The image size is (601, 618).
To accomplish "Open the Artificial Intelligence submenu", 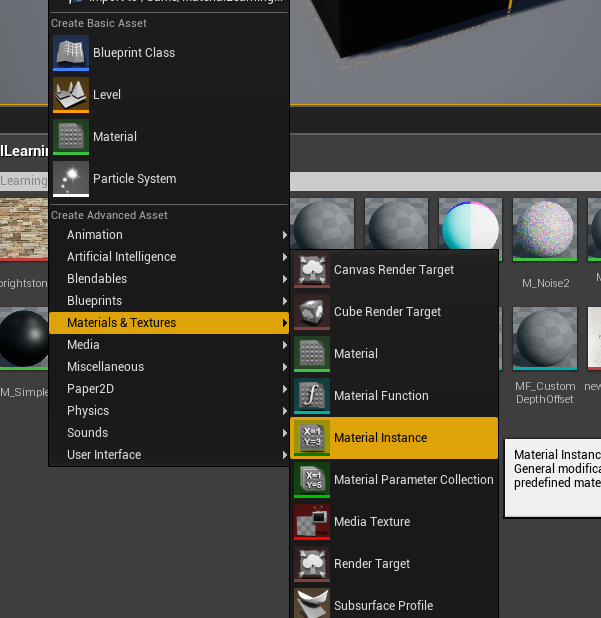I will click(x=169, y=257).
